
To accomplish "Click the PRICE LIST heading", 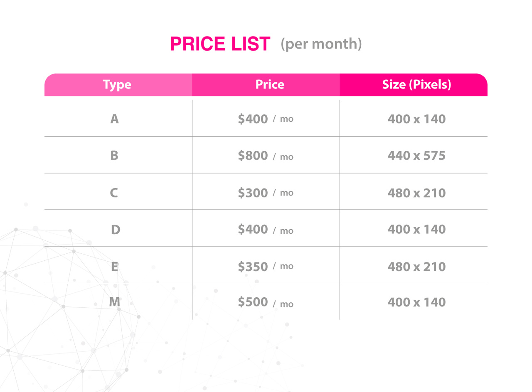I will [220, 44].
